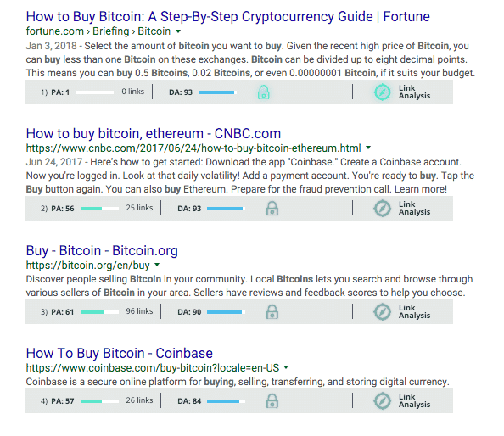Viewport: 504px width, 436px height.
Task: Click the lock icon in the Bitcoin.org MozBar row
Action: point(272,312)
